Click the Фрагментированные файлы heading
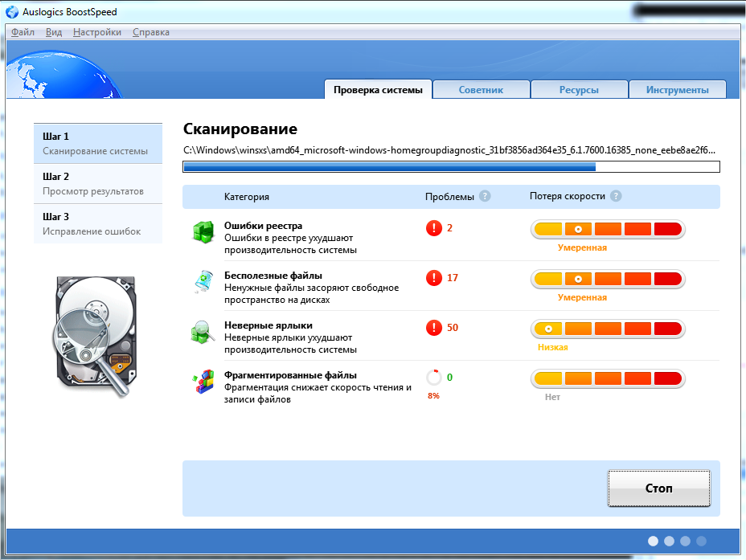 [x=290, y=375]
